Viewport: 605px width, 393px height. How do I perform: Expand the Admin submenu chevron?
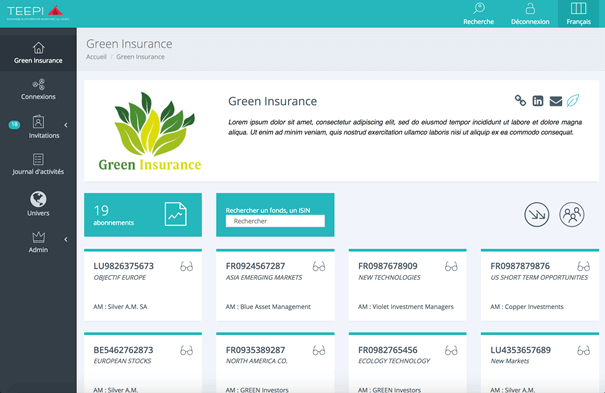click(66, 240)
